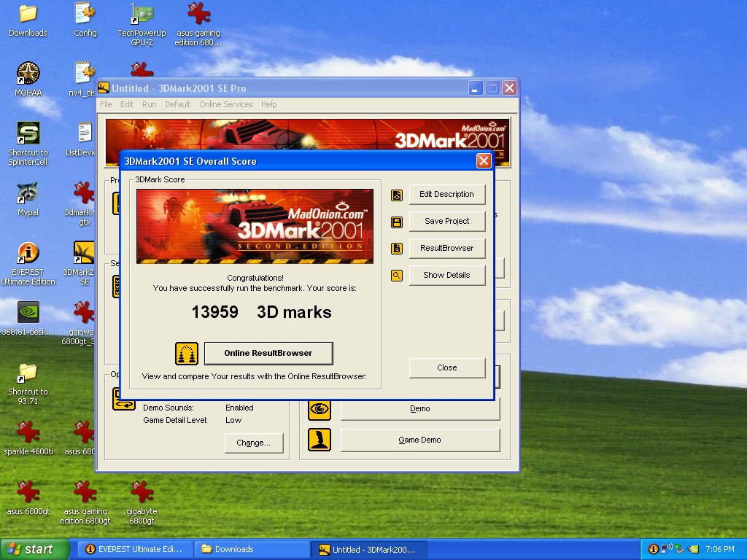Click the Game Demo joystick icon
The height and width of the screenshot is (560, 747).
[x=320, y=440]
